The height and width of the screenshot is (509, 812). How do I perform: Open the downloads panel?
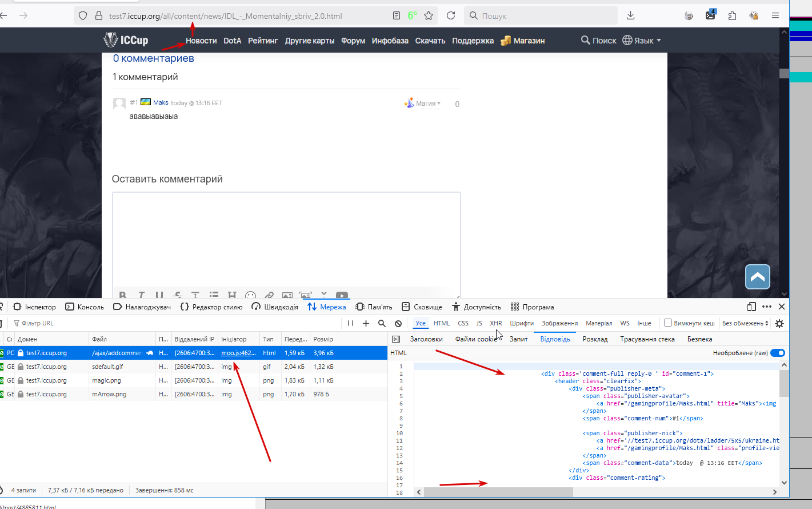[631, 16]
